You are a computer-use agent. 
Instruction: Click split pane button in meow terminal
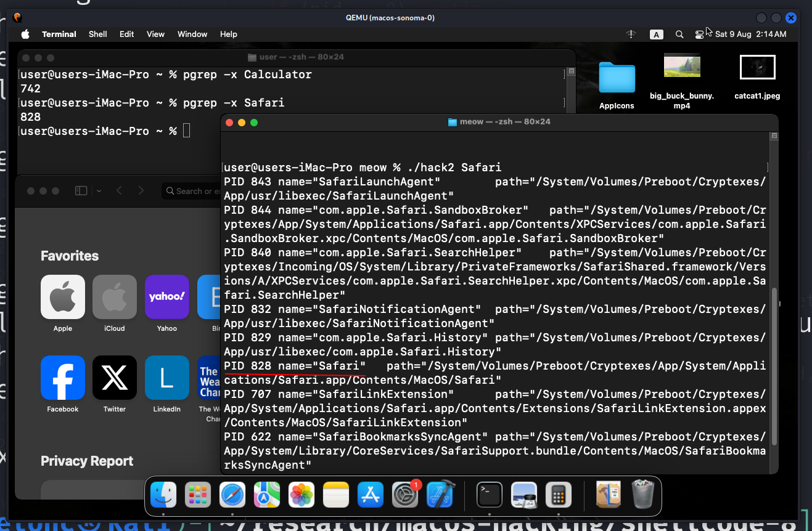click(x=774, y=136)
